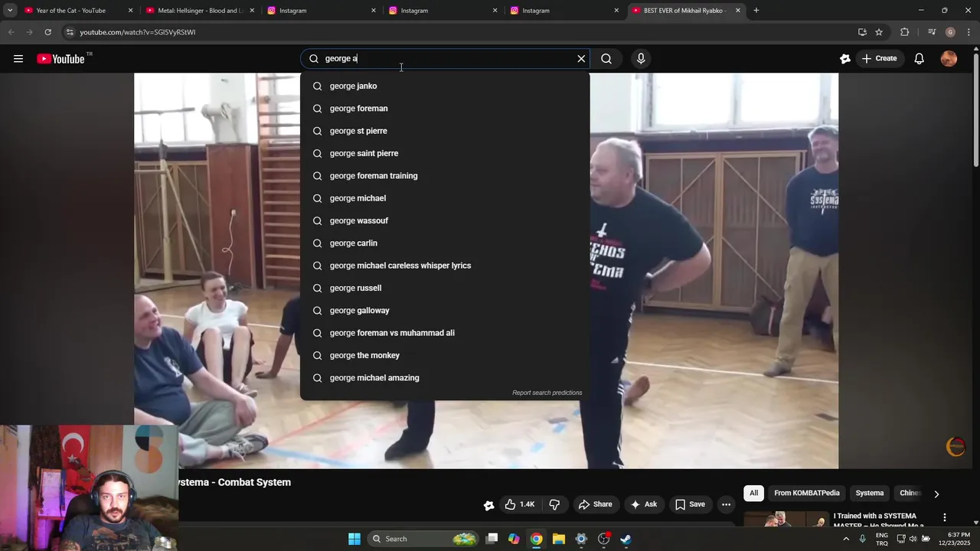Select suggestion 'george foreman'
980x551 pixels.
pos(445,109)
